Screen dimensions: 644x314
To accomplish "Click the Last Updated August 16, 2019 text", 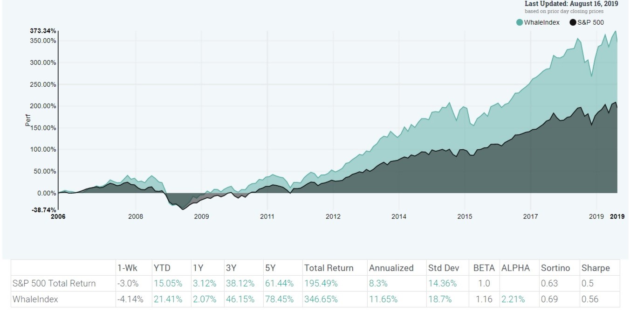I will point(571,4).
